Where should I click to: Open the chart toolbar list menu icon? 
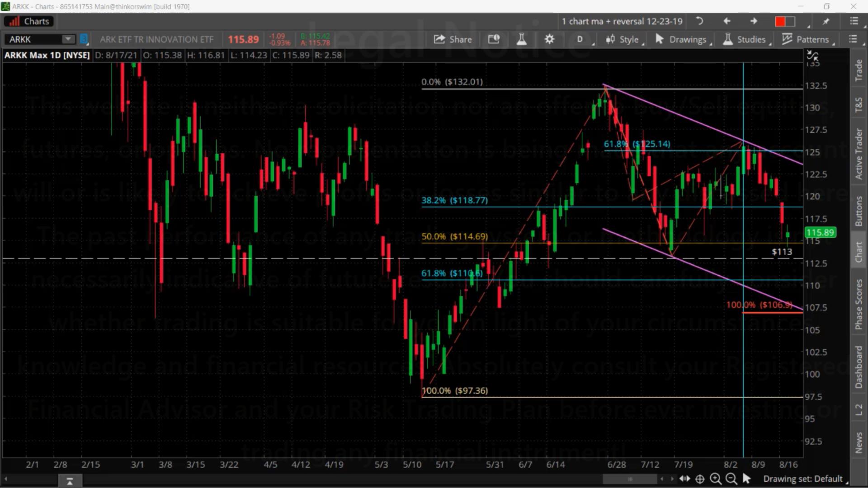(x=853, y=39)
